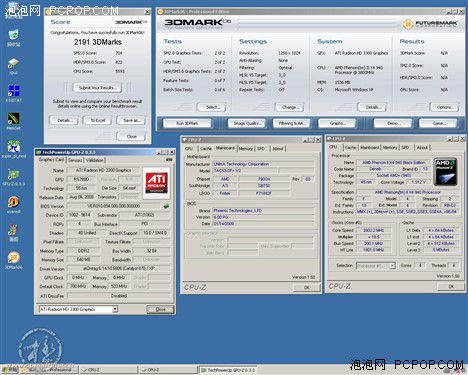The width and height of the screenshot is (468, 375).
Task: Expand the GPU-Z graphics card selector dropdown
Action: 115,309
